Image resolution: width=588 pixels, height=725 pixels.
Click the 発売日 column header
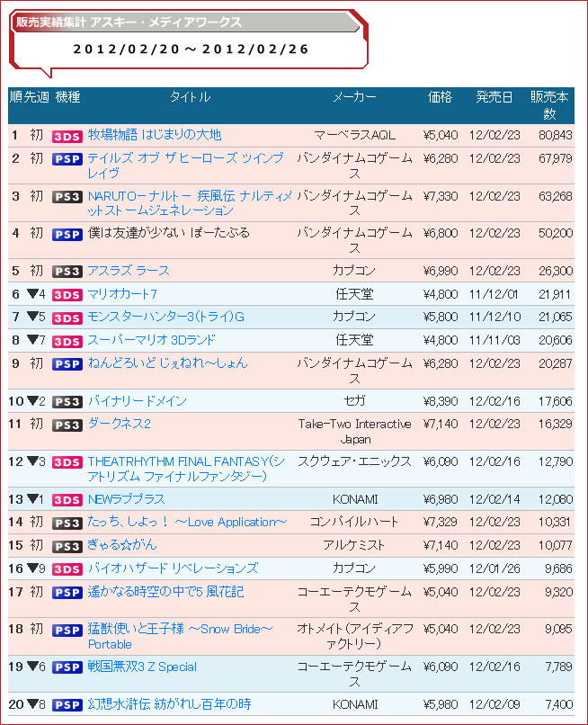click(x=494, y=97)
